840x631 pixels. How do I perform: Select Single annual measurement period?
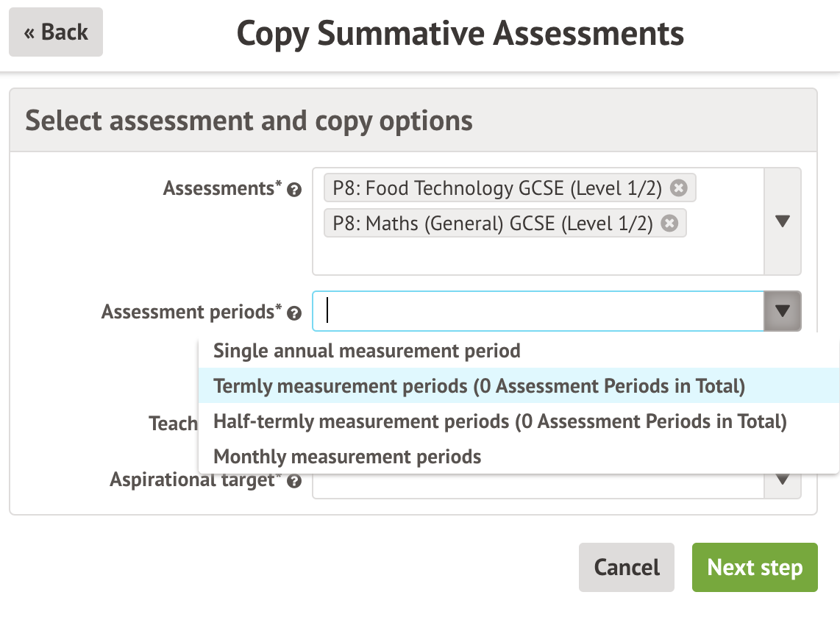click(366, 350)
